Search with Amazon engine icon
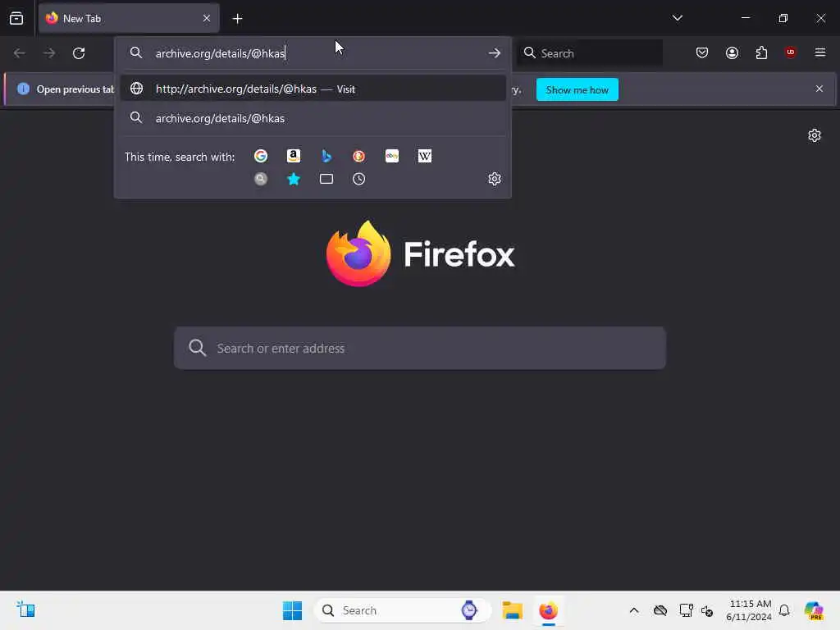Screen dimensions: 840x630 294,156
